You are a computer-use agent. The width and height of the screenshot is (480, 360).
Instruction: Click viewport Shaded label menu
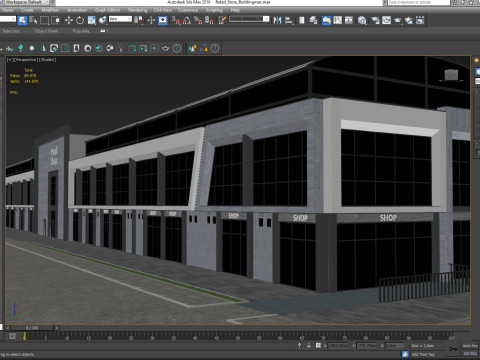click(48, 60)
